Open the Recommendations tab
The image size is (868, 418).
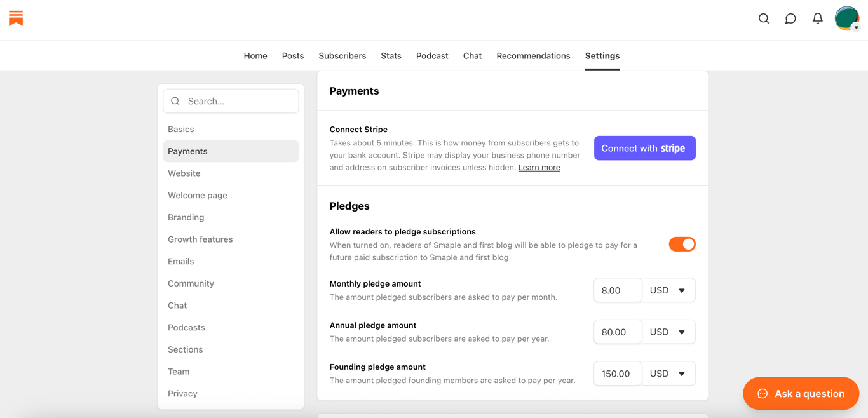point(533,56)
